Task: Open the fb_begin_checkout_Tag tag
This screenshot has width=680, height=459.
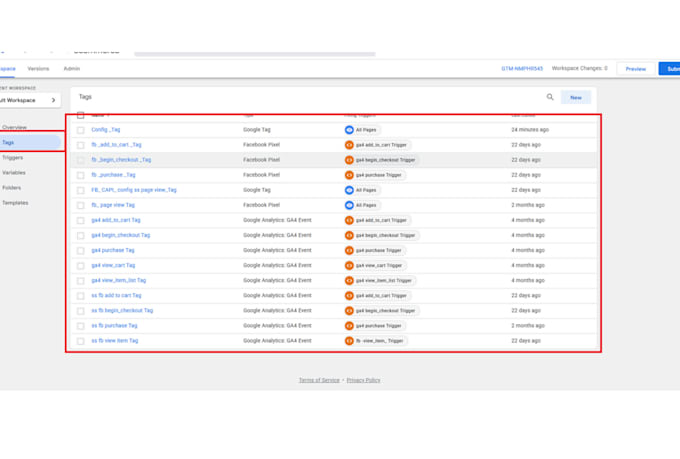Action: 121,160
